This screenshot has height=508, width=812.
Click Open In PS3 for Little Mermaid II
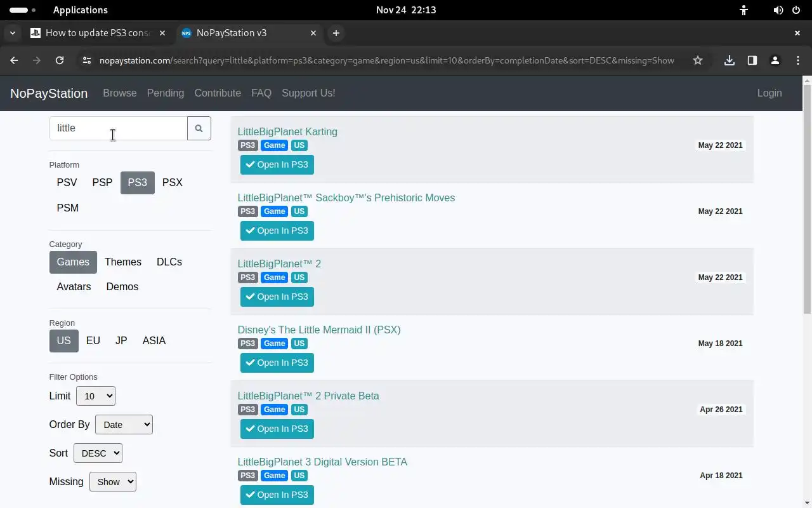coord(277,363)
